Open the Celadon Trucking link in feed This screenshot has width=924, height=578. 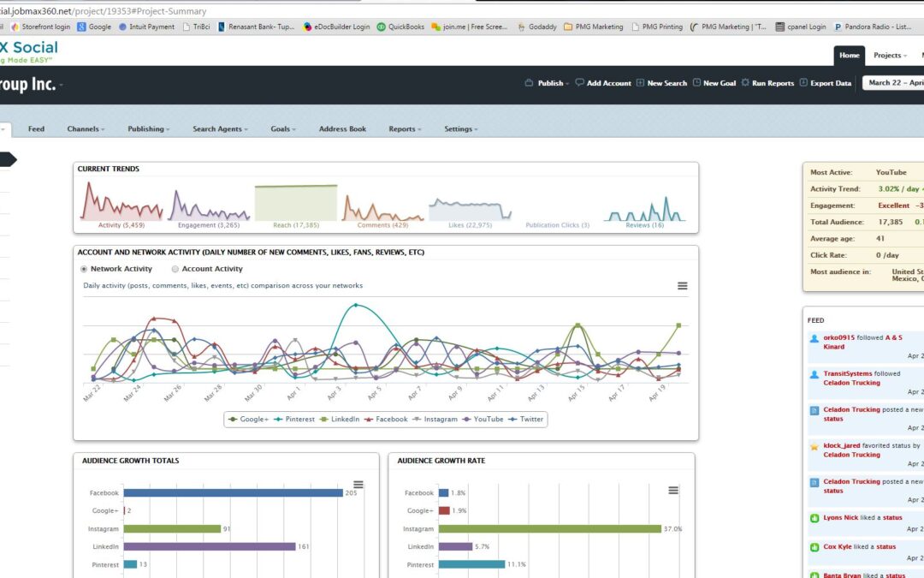click(851, 383)
